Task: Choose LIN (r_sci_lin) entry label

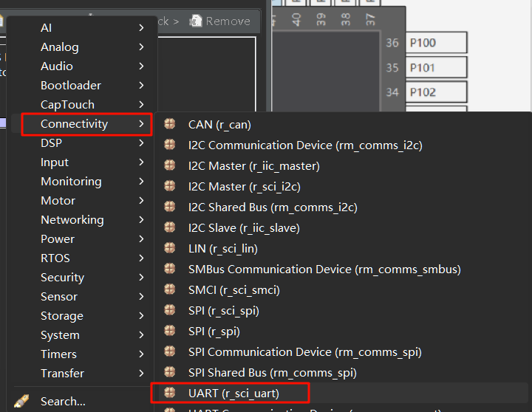Action: pyautogui.click(x=223, y=249)
